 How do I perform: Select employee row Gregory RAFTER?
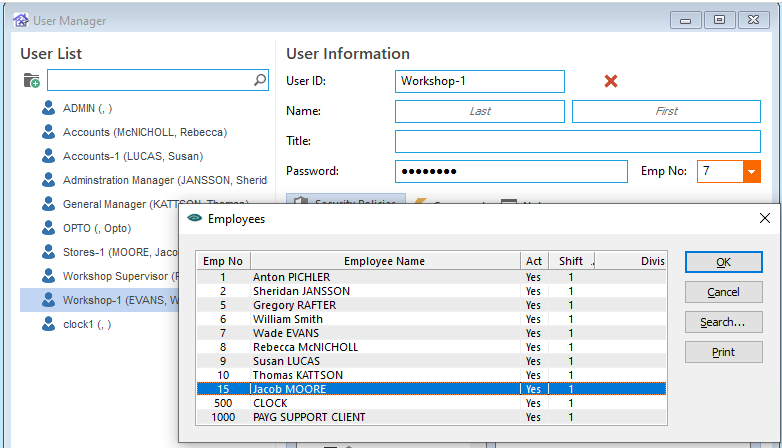point(431,305)
